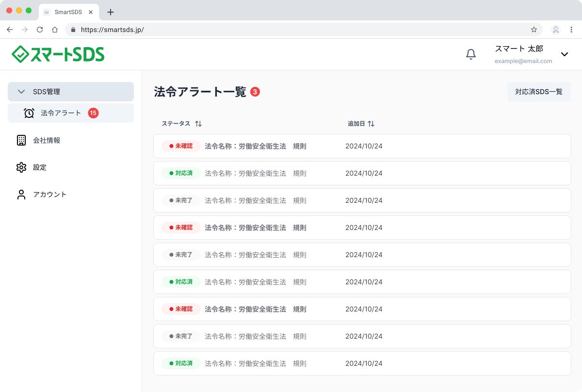Click the browser home icon

click(x=55, y=30)
